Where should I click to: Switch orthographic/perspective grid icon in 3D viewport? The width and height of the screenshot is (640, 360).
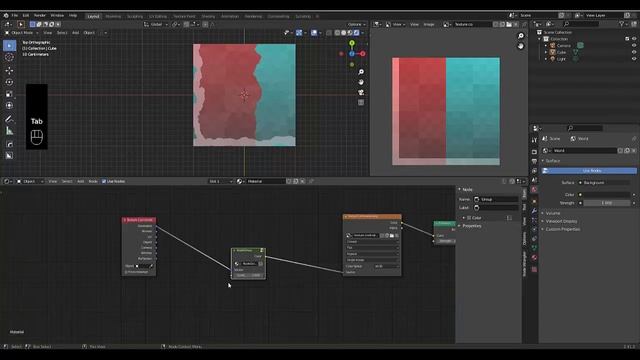click(361, 102)
